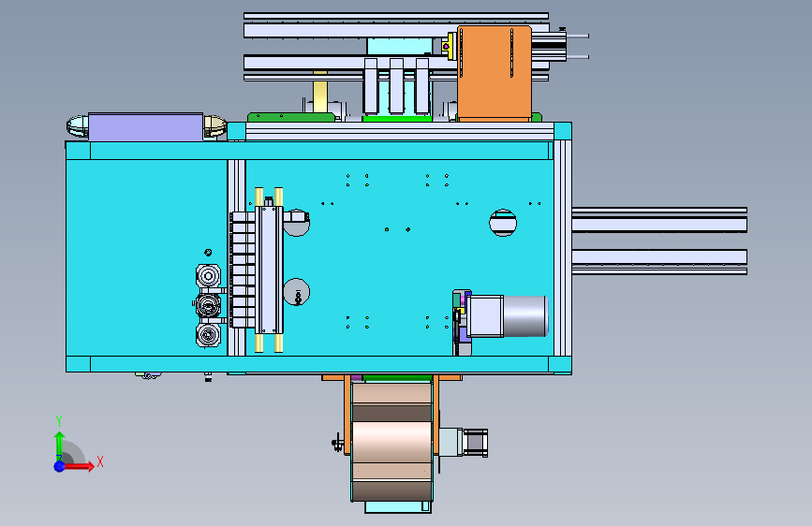The height and width of the screenshot is (526, 812).
Task: Select the yellow post below the top rails
Action: [320, 92]
